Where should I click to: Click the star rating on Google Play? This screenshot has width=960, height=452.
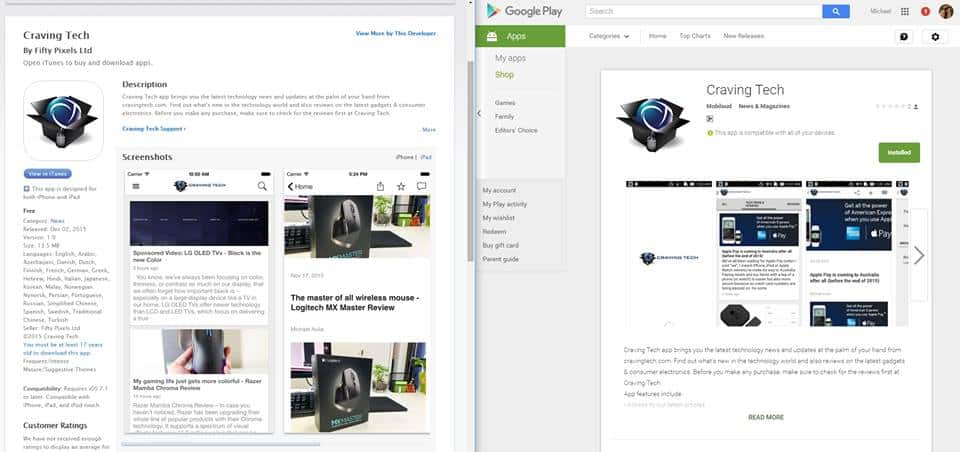893,107
